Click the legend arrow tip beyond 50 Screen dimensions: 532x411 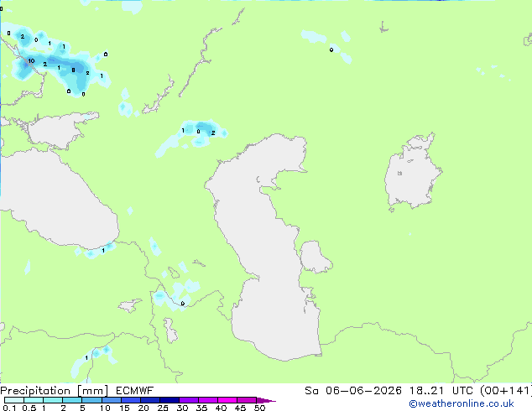(266, 401)
